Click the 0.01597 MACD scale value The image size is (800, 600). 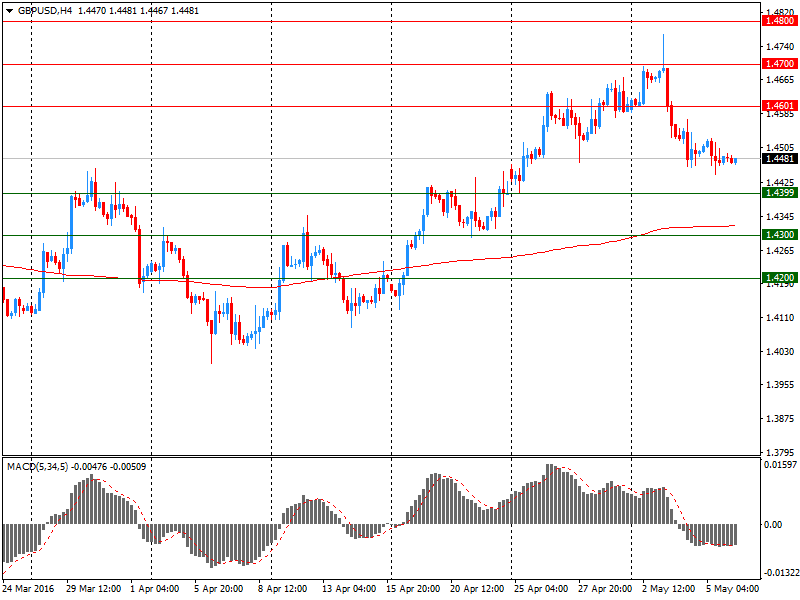[781, 465]
